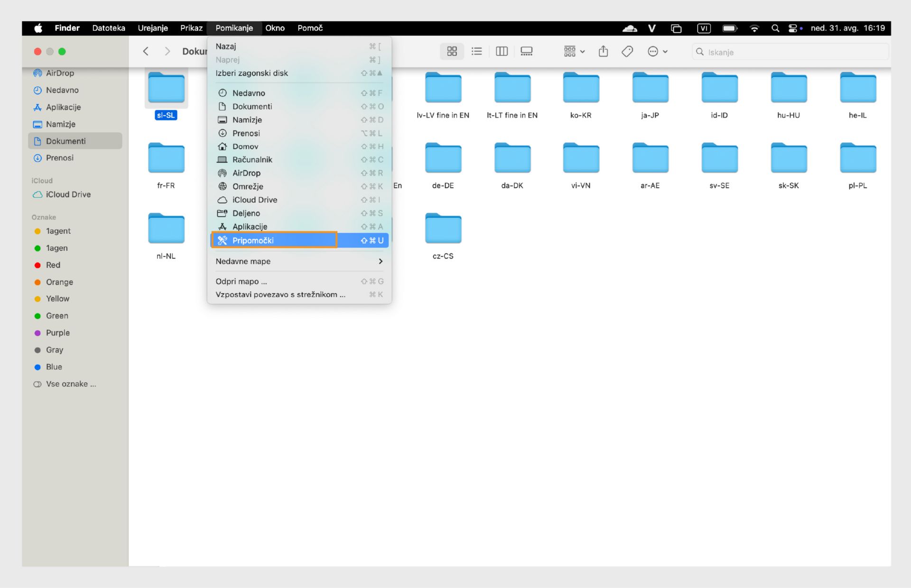The width and height of the screenshot is (911, 588).
Task: Click the Tags icon in the toolbar
Action: pos(627,51)
